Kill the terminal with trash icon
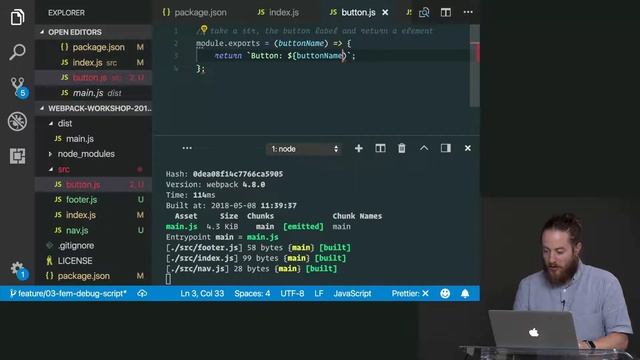Image resolution: width=640 pixels, height=360 pixels. (402, 148)
